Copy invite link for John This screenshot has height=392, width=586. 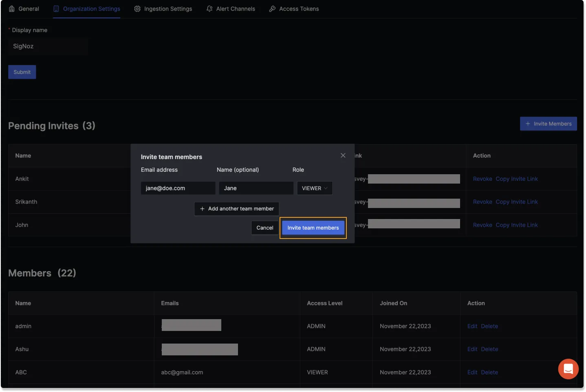[517, 225]
